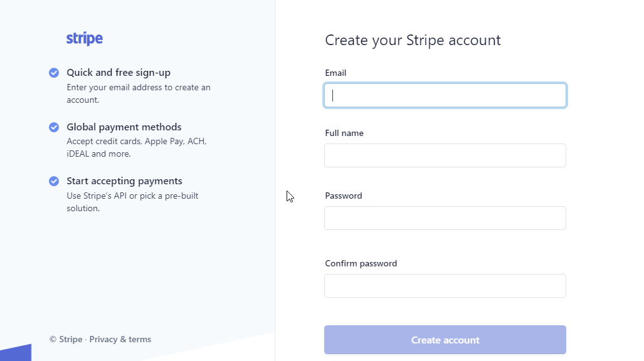Click the Stripe logo
The image size is (644, 361).
point(84,38)
